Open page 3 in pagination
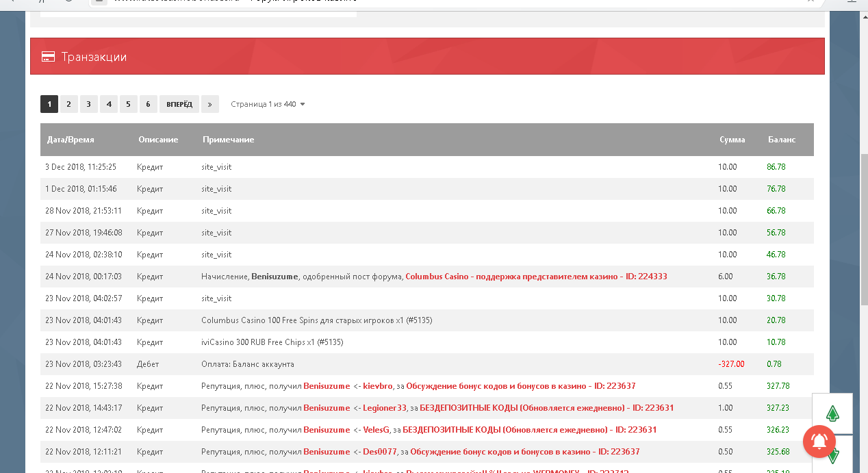Screen dimensions: 868x473 (88, 104)
